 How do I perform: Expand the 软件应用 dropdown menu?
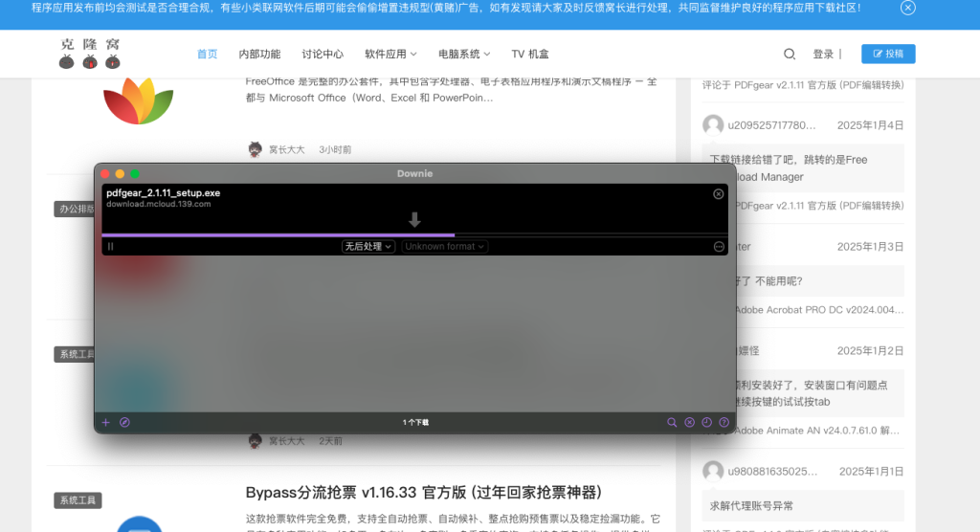[x=390, y=55]
